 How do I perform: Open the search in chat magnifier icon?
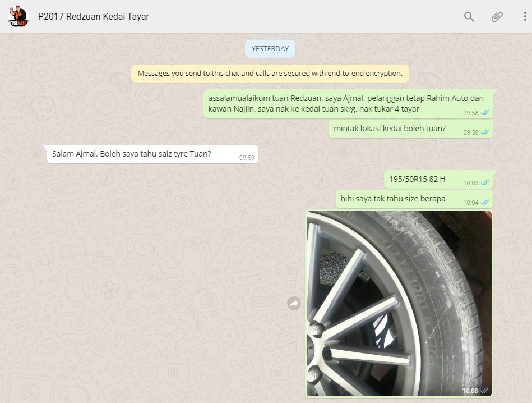[469, 17]
